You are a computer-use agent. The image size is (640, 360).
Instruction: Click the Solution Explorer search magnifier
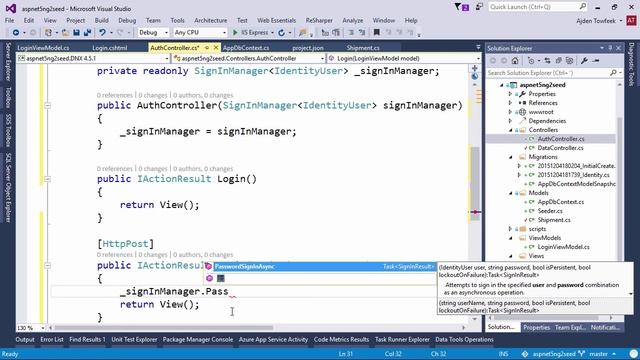(x=613, y=73)
